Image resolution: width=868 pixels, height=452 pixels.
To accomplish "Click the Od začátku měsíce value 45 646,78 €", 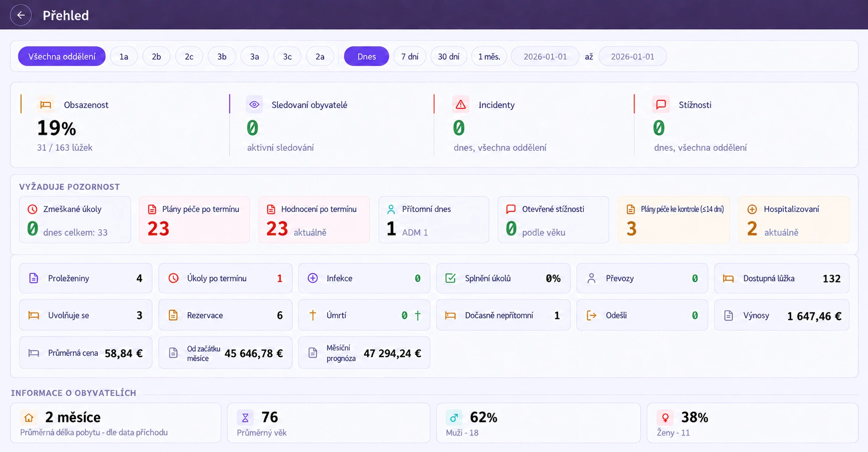I will [x=254, y=354].
